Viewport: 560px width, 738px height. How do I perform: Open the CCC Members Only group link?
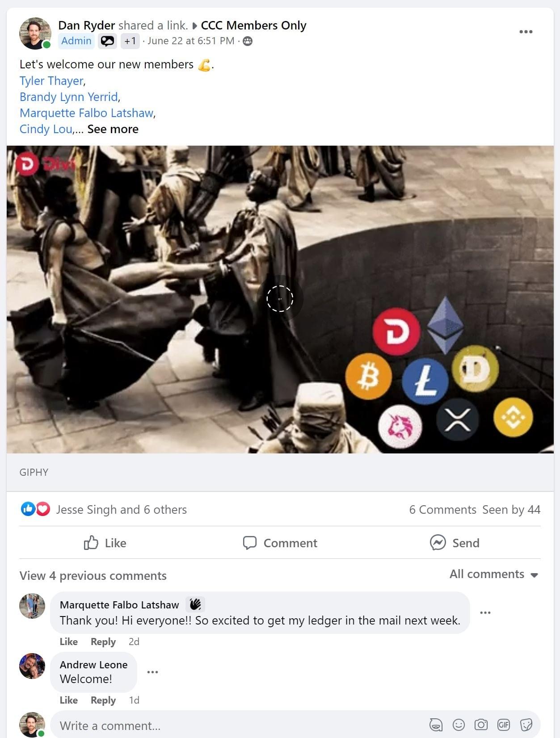253,25
